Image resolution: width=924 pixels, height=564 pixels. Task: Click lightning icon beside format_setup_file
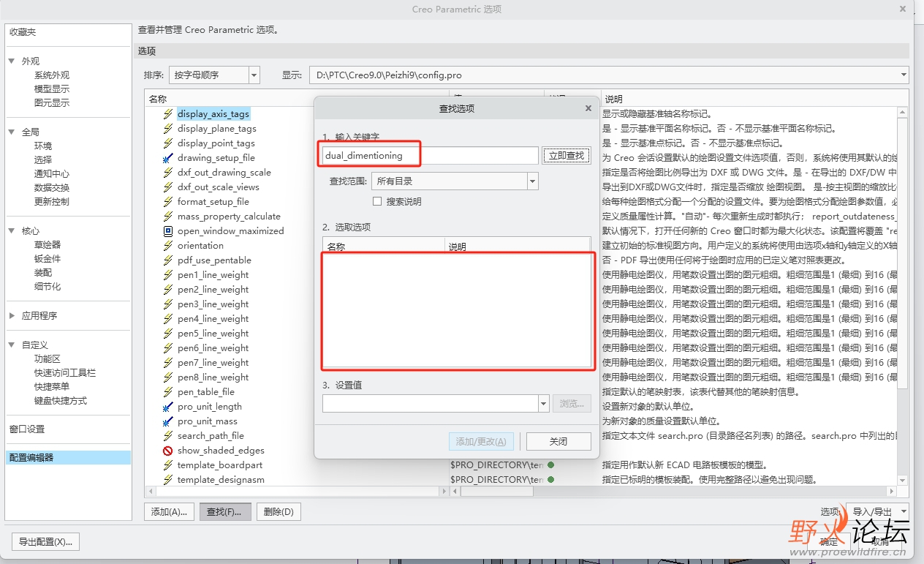(x=168, y=202)
